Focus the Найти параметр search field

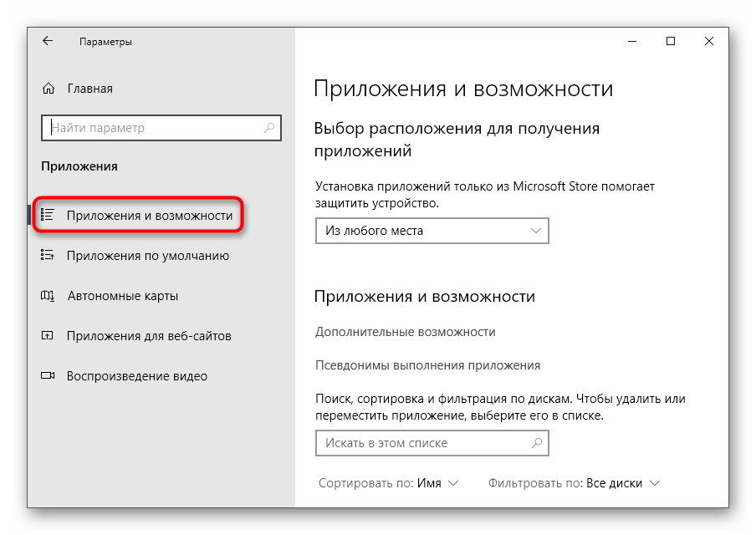click(155, 128)
